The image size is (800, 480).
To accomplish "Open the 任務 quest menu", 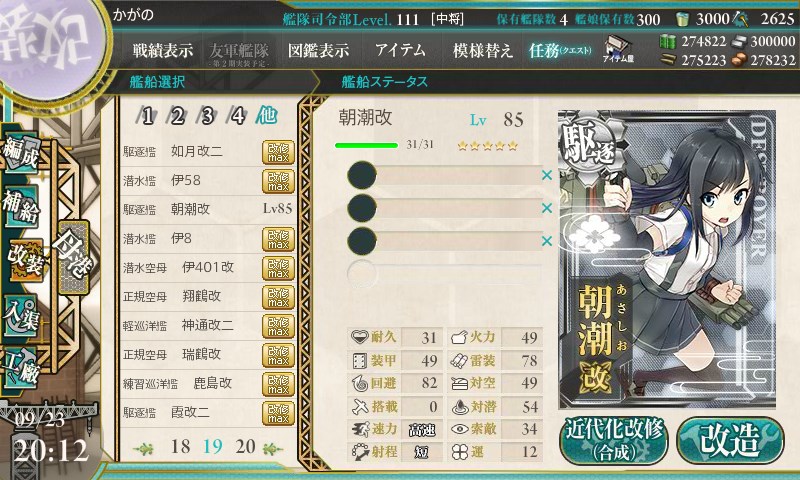I will pos(560,50).
